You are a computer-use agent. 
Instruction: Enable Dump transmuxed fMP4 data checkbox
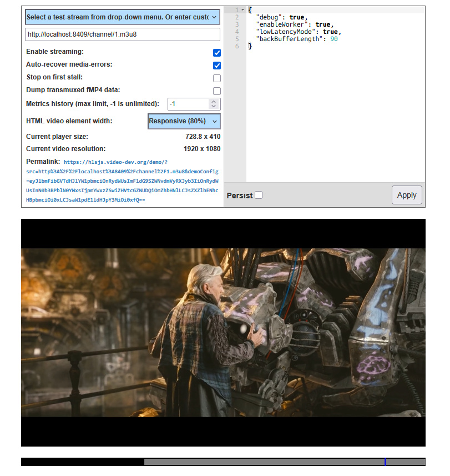click(217, 91)
